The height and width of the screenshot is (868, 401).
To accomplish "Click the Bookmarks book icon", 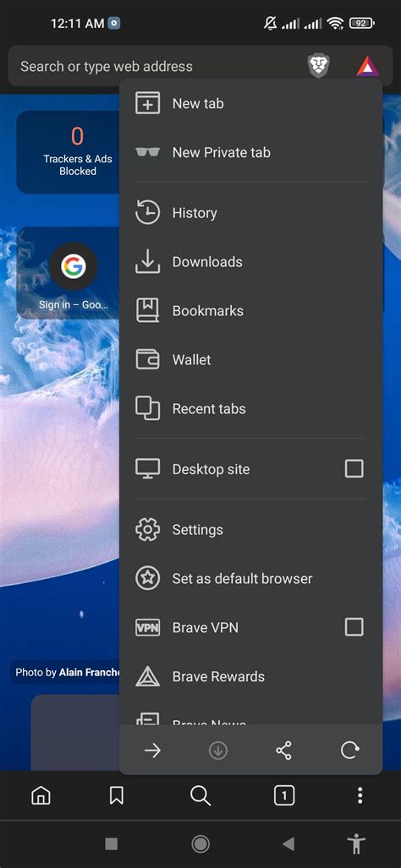I will click(148, 310).
